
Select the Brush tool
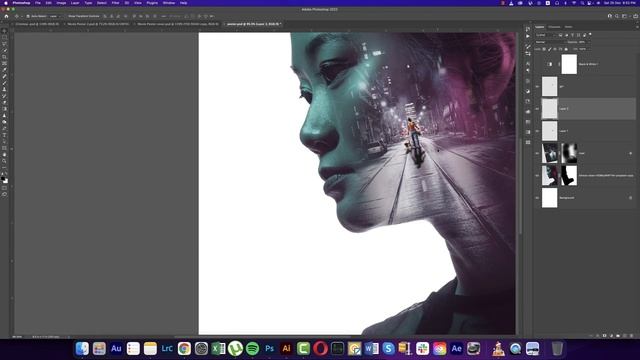4,83
